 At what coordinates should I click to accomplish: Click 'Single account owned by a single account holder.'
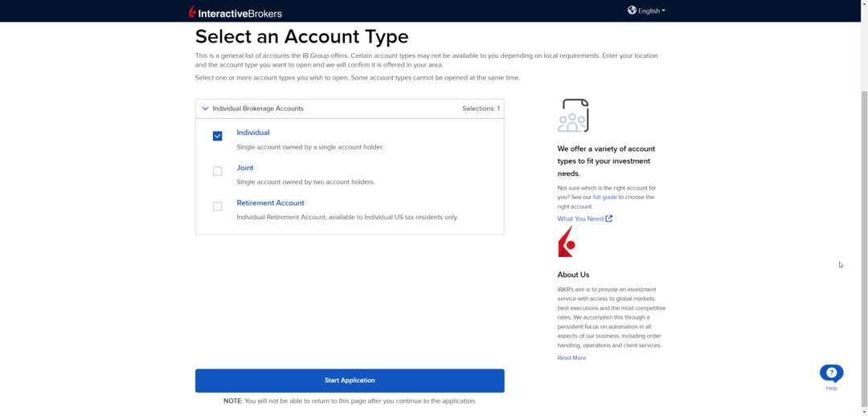click(x=310, y=147)
